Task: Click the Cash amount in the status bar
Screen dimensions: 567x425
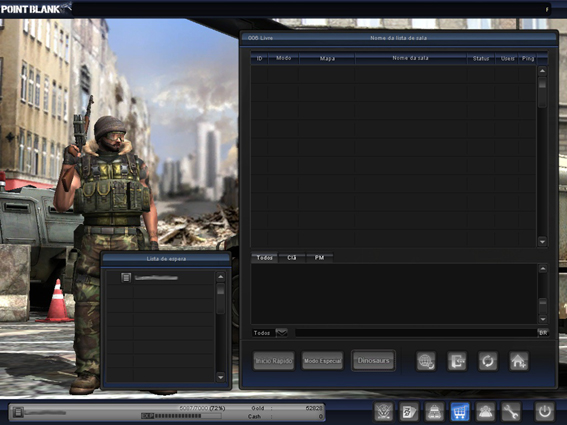Action: click(320, 417)
